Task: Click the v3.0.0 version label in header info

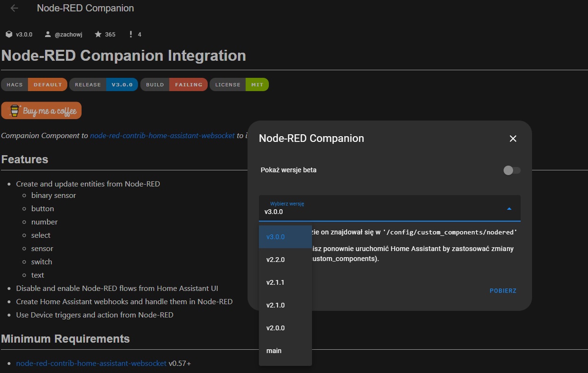Action: [24, 34]
